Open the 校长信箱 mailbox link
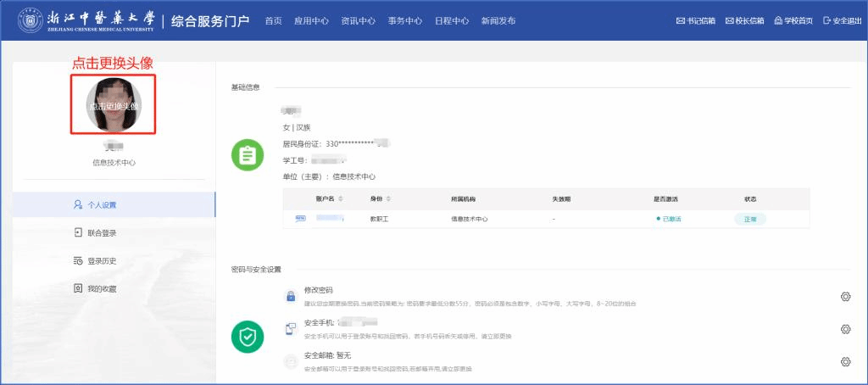Image resolution: width=868 pixels, height=385 pixels. [x=745, y=20]
